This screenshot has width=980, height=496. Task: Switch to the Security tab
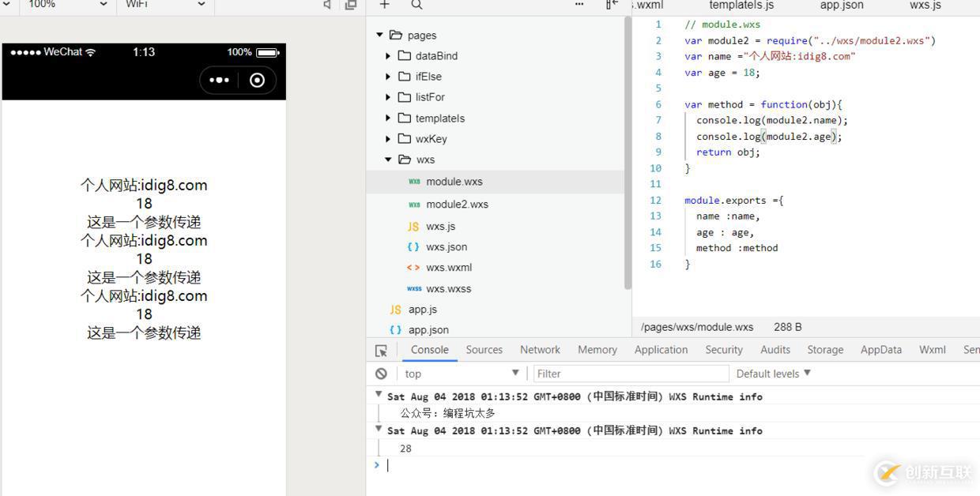click(x=724, y=350)
